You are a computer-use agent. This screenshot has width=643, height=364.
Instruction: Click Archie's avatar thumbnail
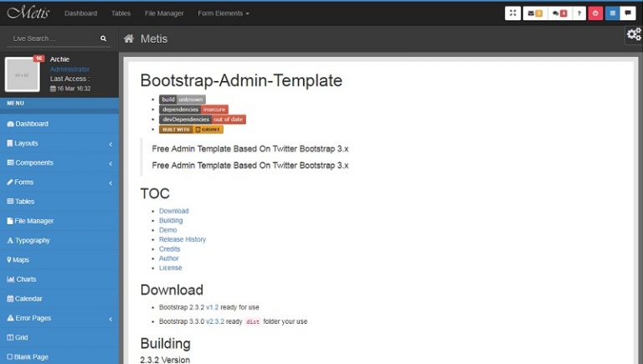[22, 74]
